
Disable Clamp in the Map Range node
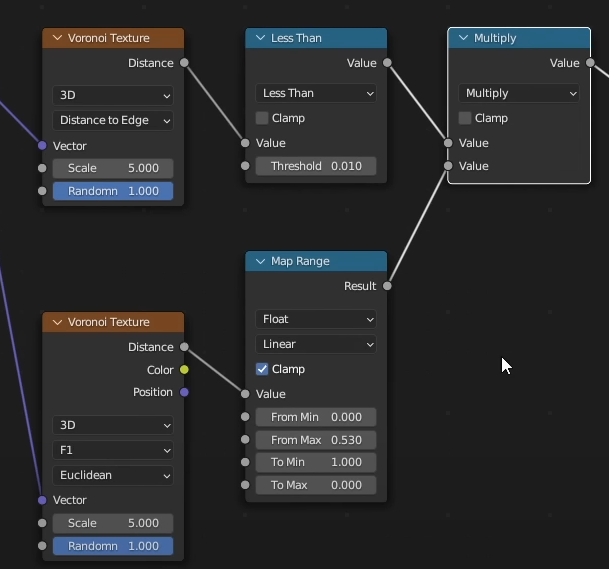pos(262,369)
